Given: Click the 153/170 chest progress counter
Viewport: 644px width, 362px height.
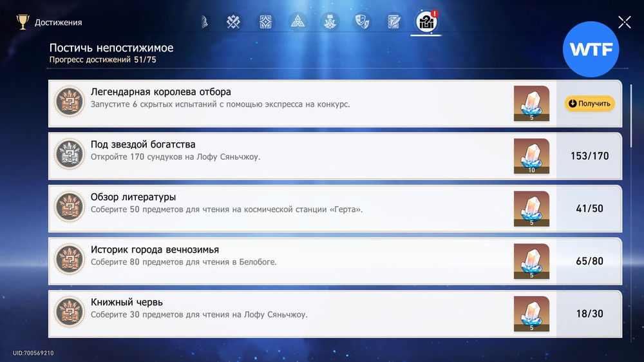Looking at the screenshot, I should [589, 156].
